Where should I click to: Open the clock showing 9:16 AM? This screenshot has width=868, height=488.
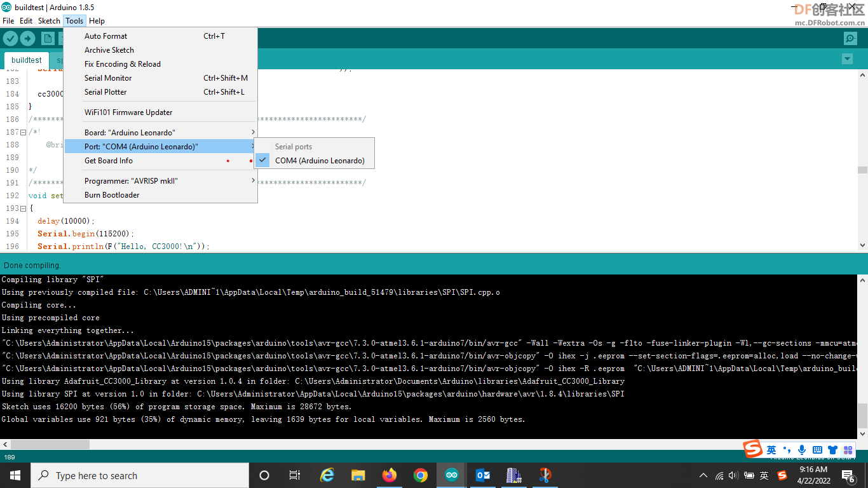813,475
